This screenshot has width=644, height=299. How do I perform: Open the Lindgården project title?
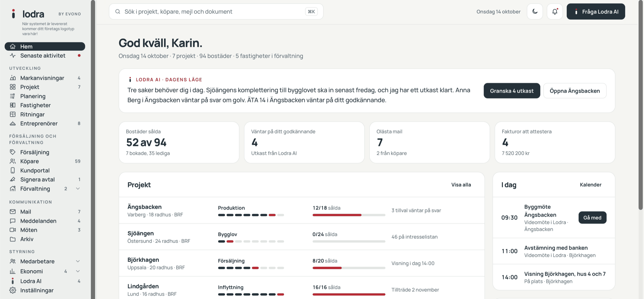click(x=143, y=286)
